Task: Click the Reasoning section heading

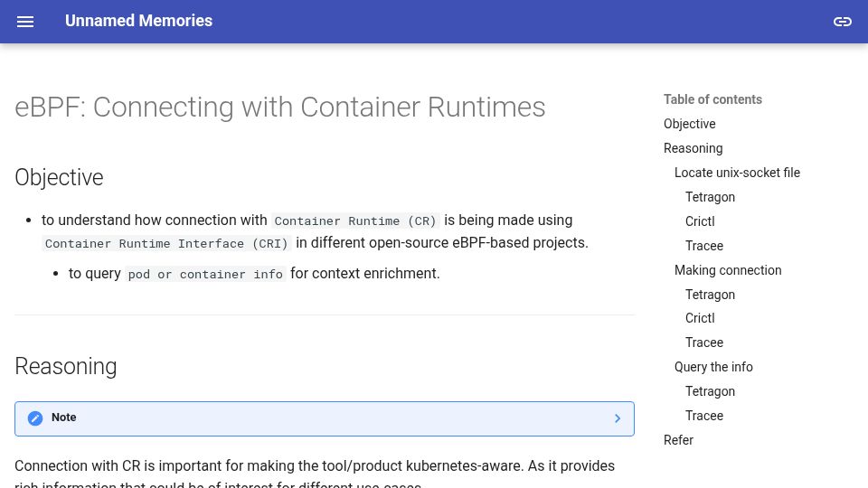Action: [65, 366]
